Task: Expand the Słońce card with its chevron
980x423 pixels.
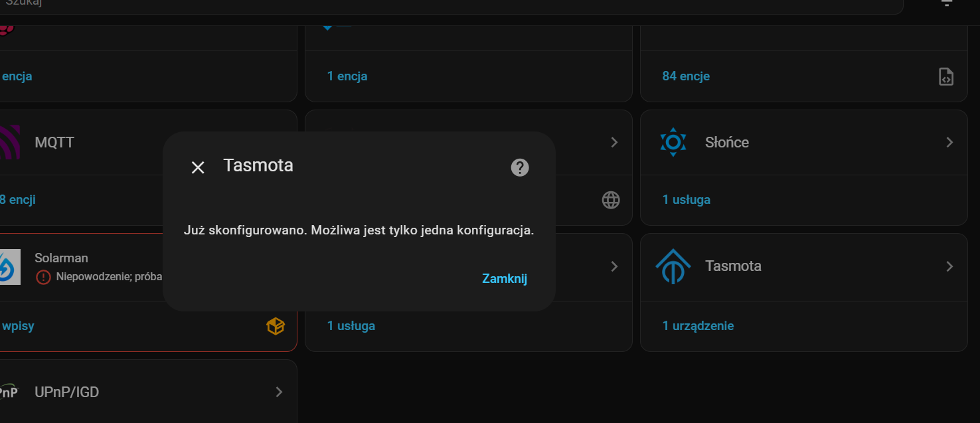Action: pyautogui.click(x=949, y=142)
